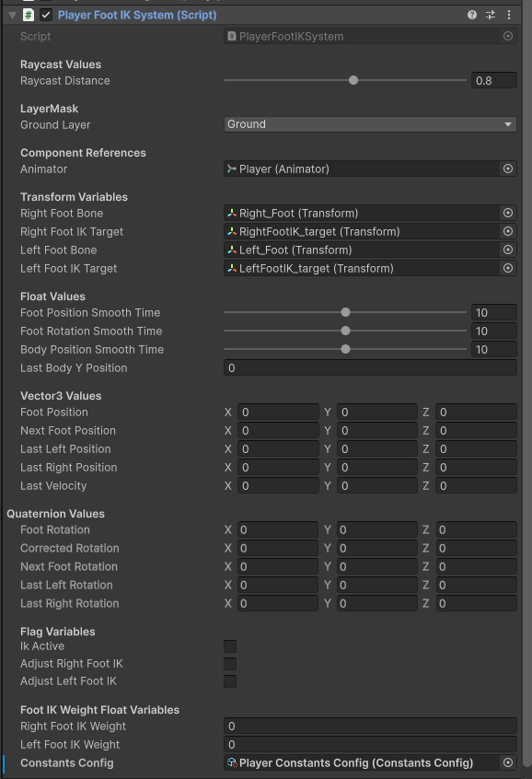Click the Player Foot IK System header title
Screen dimensions: 532x779
(137, 15)
